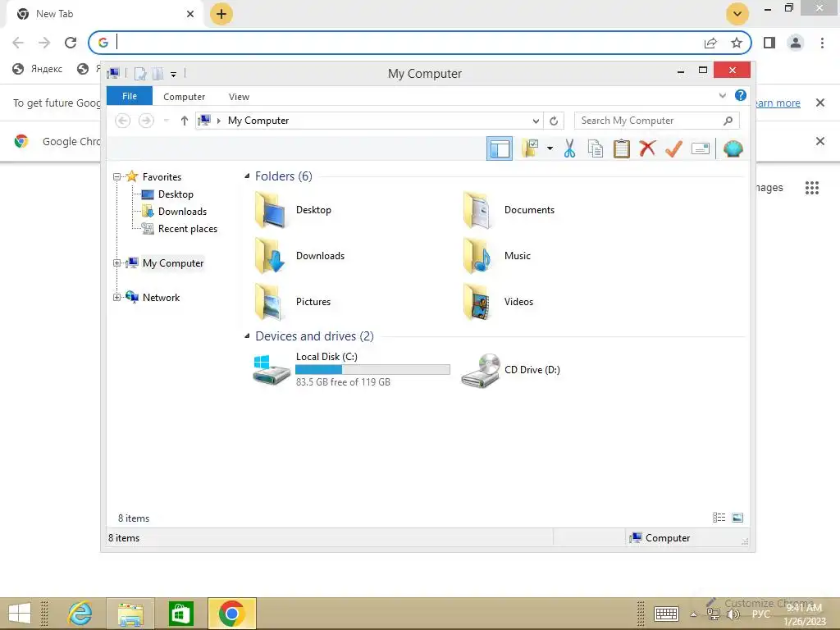Viewport: 840px width, 630px height.
Task: Open the Computer ribbon tab
Action: click(x=185, y=97)
